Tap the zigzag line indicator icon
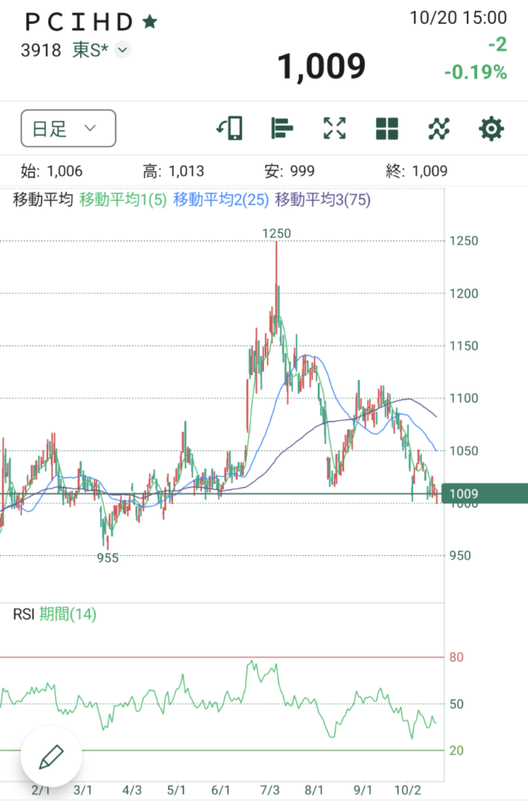 pos(439,128)
